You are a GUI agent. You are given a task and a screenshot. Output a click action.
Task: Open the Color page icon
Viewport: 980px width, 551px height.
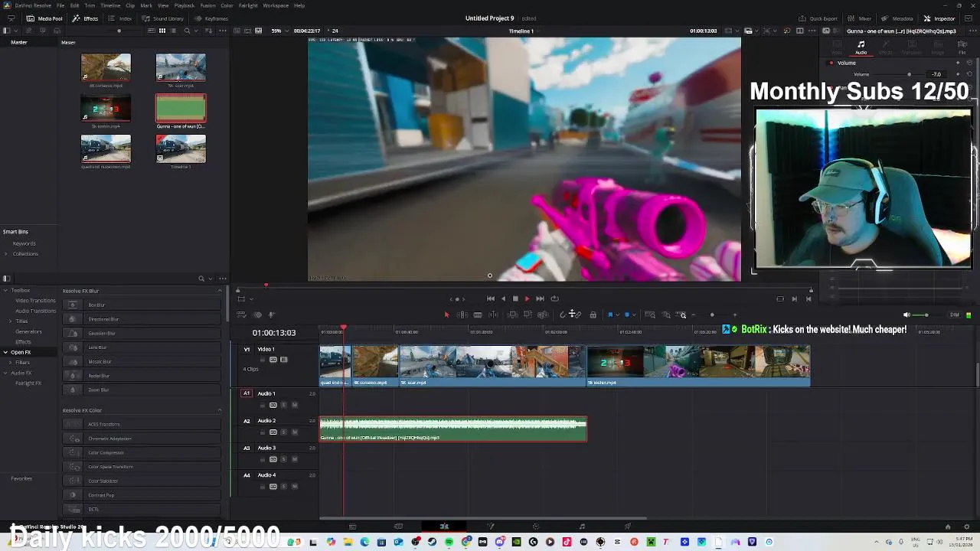(536, 527)
